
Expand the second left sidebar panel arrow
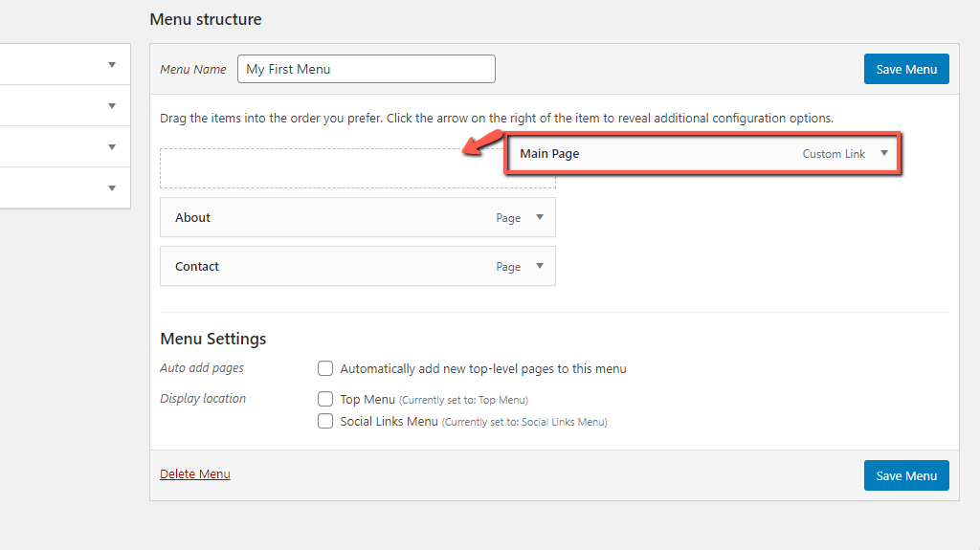coord(112,105)
